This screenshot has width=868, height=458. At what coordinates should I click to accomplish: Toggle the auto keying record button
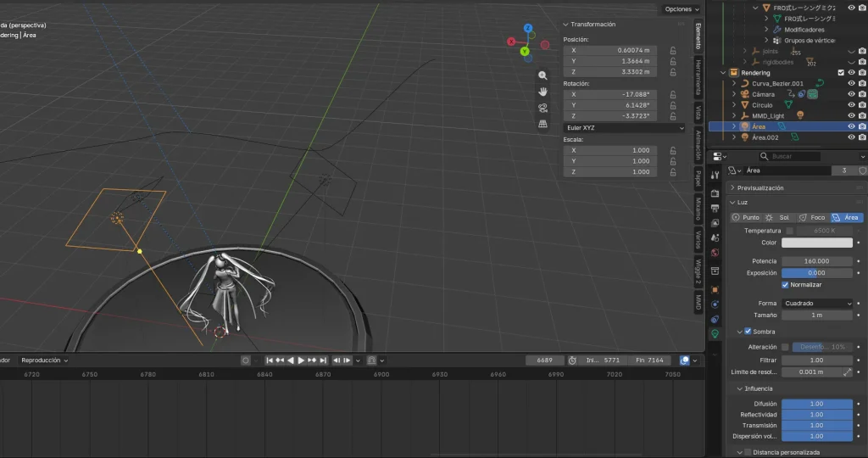(245, 360)
